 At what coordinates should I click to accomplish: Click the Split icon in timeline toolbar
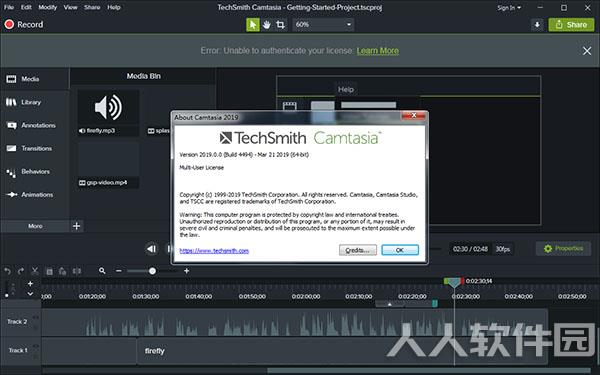click(x=77, y=271)
